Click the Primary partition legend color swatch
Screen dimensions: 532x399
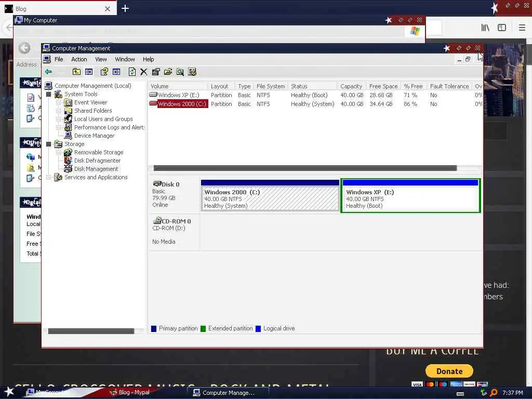pyautogui.click(x=154, y=329)
